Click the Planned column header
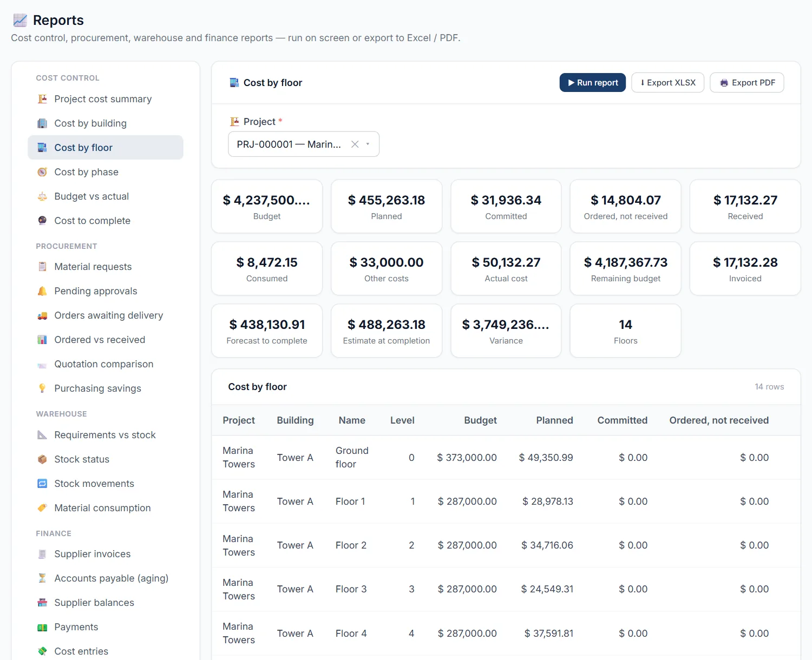The height and width of the screenshot is (660, 812). point(554,420)
